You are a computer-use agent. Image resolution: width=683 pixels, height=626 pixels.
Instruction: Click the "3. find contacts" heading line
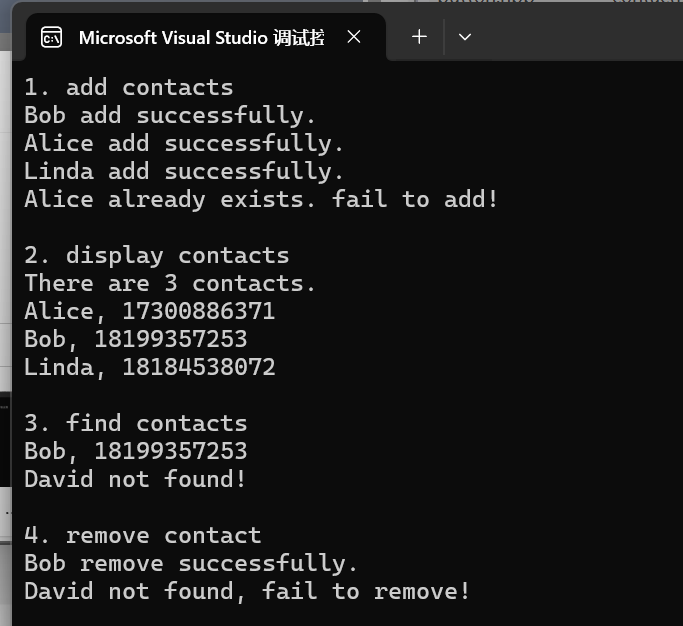pyautogui.click(x=135, y=424)
